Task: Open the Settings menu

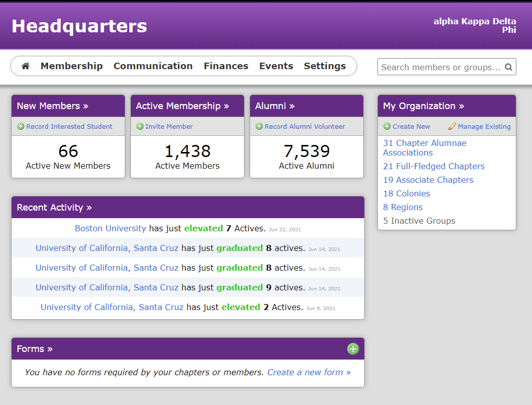Action: coord(325,66)
